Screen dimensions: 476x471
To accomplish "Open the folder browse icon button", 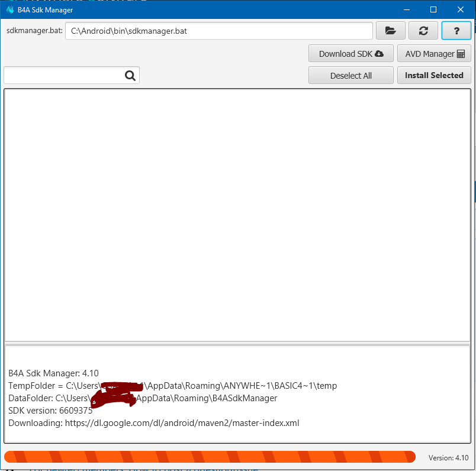I will pos(390,31).
